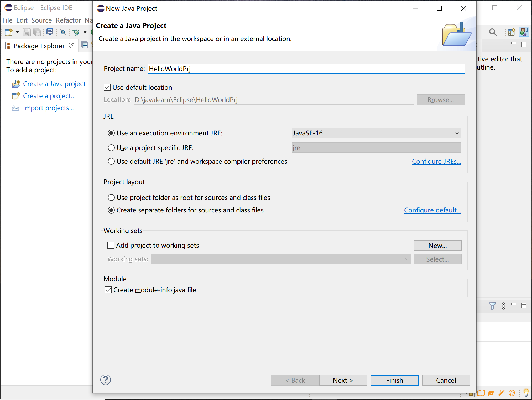The image size is (532, 400).
Task: Click the dialog help question mark icon
Action: pos(106,380)
